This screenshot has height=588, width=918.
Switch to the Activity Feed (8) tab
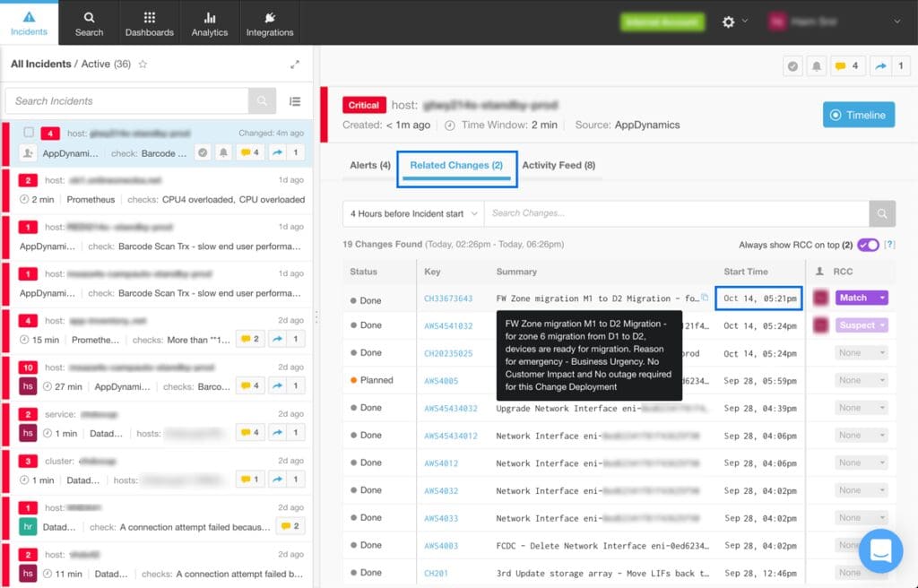(x=559, y=165)
